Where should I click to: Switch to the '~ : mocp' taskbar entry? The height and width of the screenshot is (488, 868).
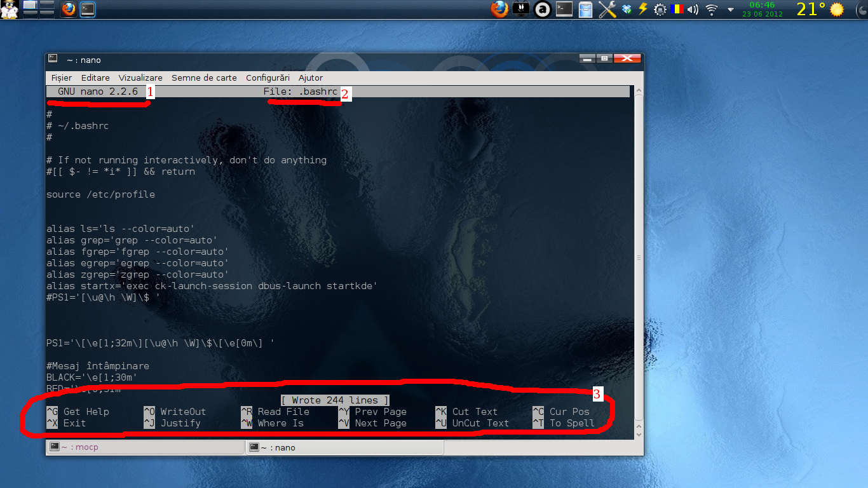click(146, 447)
